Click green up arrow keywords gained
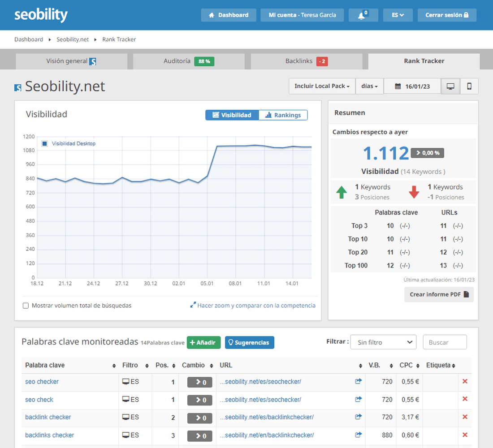Screen dimensions: 493x448 click(342, 192)
